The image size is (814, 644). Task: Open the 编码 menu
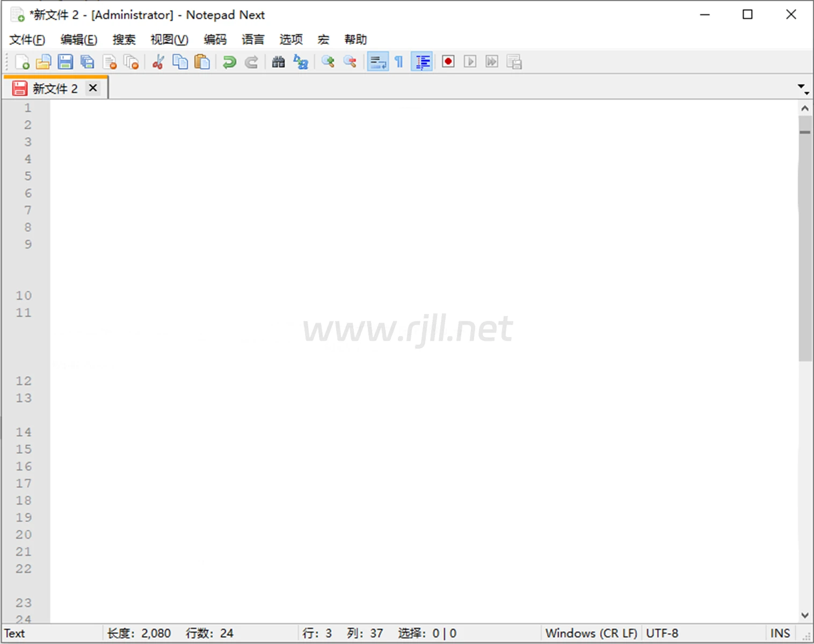click(215, 40)
